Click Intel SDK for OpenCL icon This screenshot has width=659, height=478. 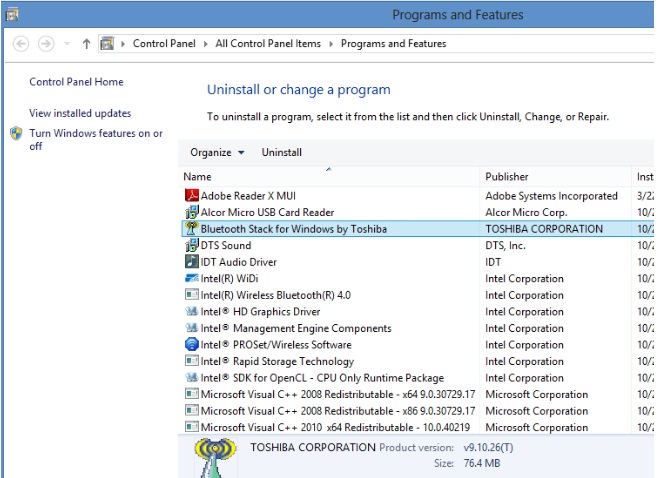[192, 378]
